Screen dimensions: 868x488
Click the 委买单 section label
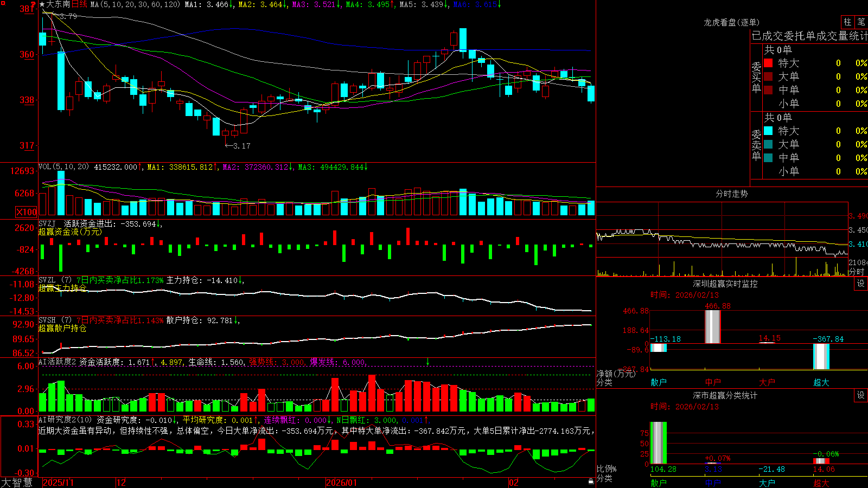tap(756, 77)
